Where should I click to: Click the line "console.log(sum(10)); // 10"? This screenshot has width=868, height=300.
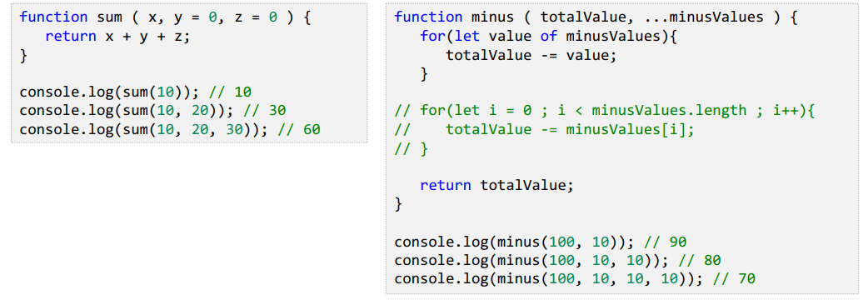point(136,92)
